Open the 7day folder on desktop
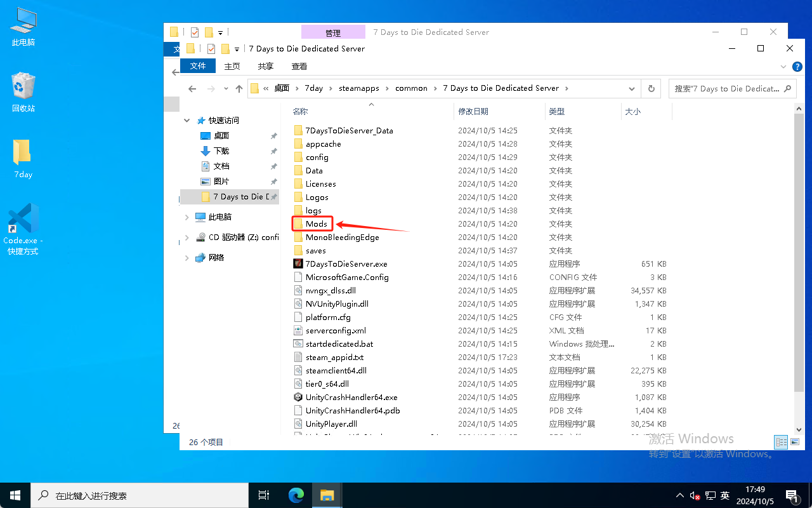This screenshot has width=812, height=508. (x=22, y=159)
